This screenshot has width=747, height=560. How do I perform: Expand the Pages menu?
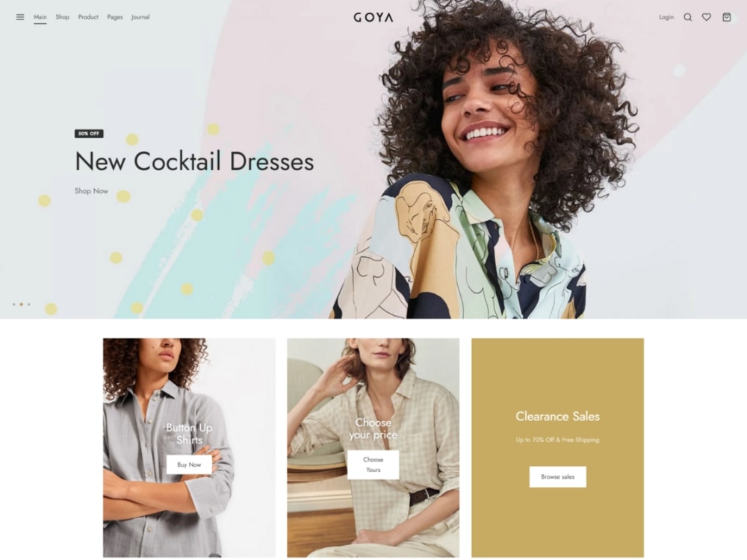[115, 17]
